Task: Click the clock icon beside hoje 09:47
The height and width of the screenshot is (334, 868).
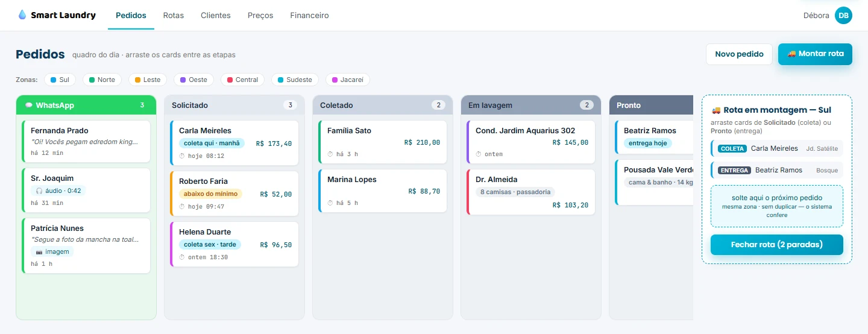Action: click(182, 207)
